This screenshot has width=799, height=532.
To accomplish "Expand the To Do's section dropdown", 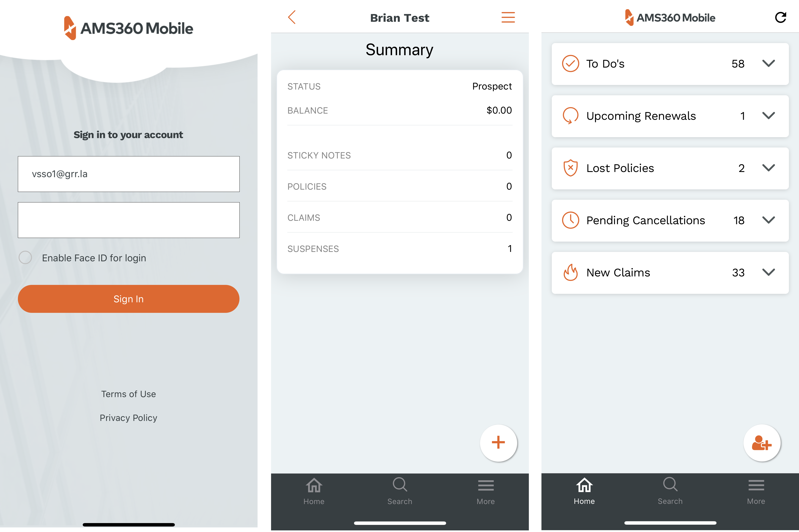I will 769,63.
